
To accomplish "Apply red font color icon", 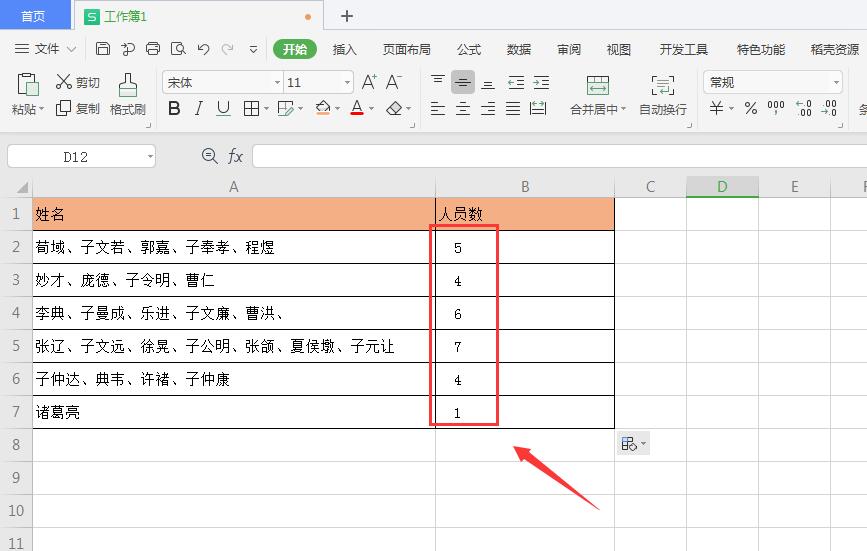I will [x=357, y=108].
